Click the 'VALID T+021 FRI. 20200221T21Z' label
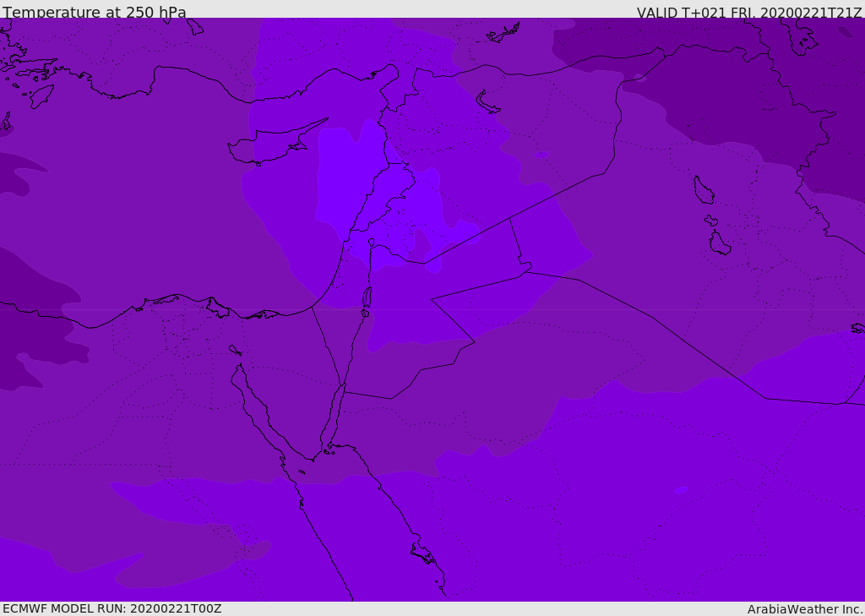Image resolution: width=865 pixels, height=616 pixels. (748, 12)
